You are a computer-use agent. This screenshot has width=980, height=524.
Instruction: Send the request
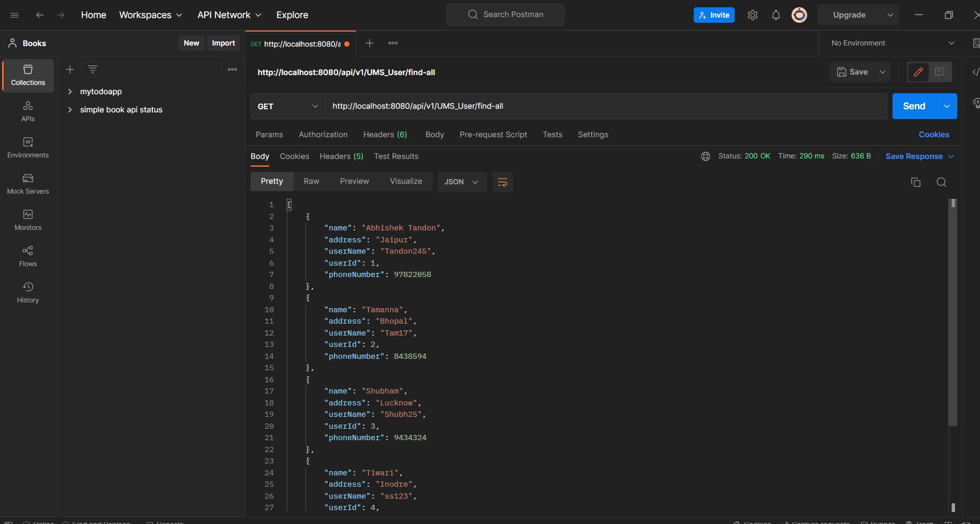coord(913,106)
